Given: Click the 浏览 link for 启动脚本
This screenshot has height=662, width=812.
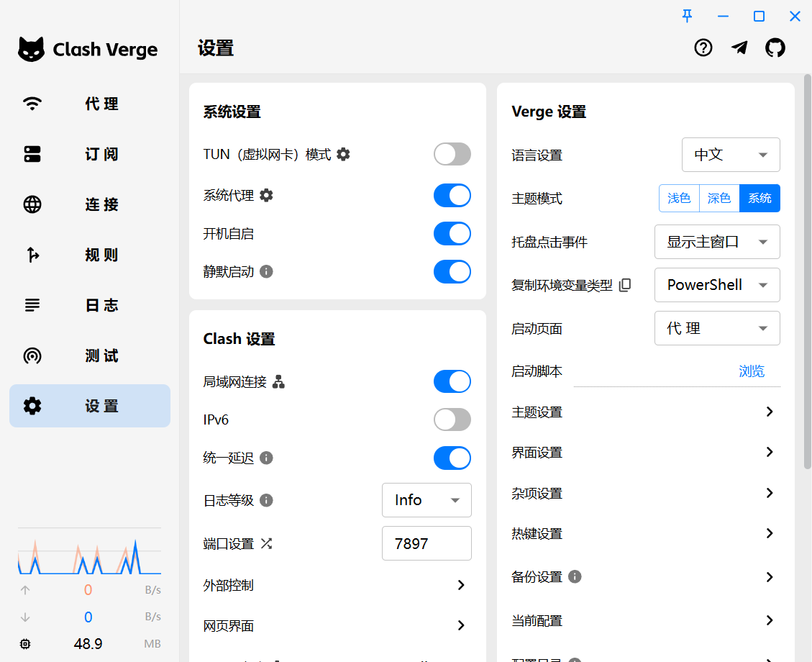Looking at the screenshot, I should 752,371.
